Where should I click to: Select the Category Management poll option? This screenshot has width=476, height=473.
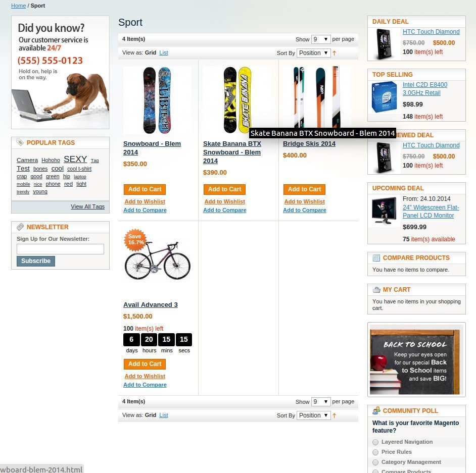click(x=375, y=462)
